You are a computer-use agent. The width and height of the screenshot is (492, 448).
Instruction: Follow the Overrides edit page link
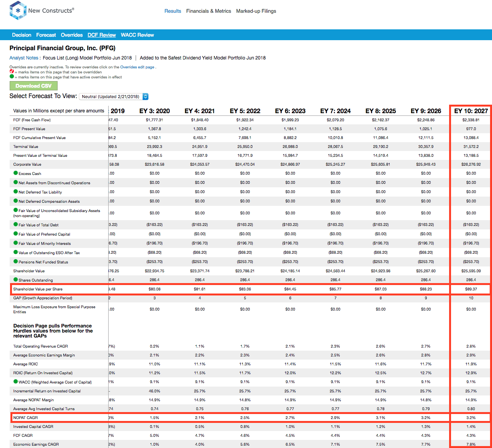137,67
